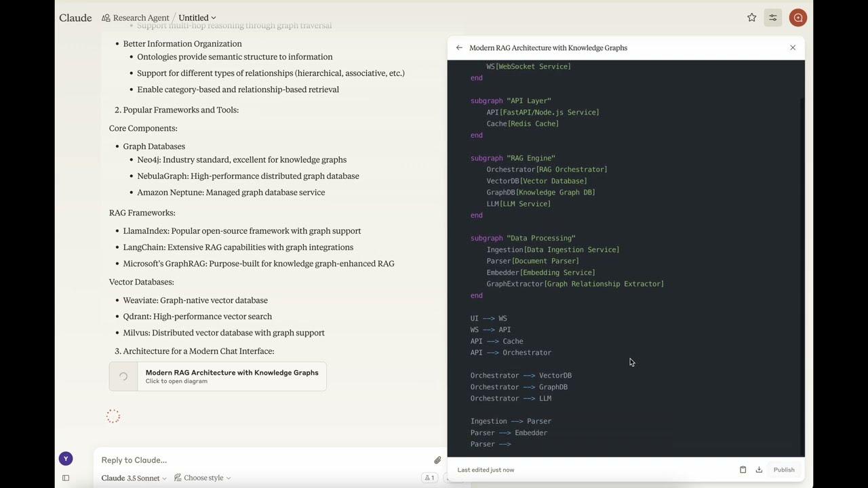Expand the Untitled chat title dropdown
This screenshot has height=488, width=868.
(197, 18)
